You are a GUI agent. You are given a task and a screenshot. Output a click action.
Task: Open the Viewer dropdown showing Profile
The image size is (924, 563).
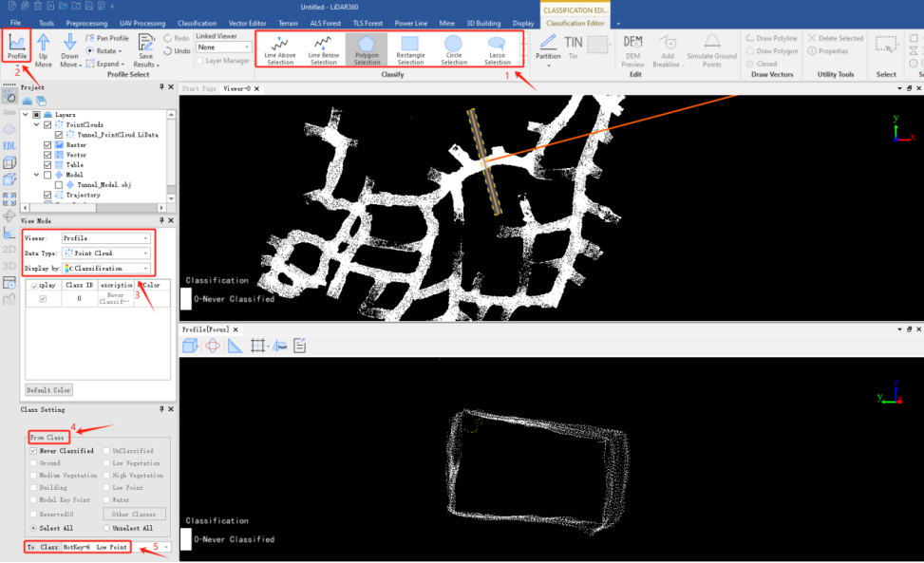105,238
